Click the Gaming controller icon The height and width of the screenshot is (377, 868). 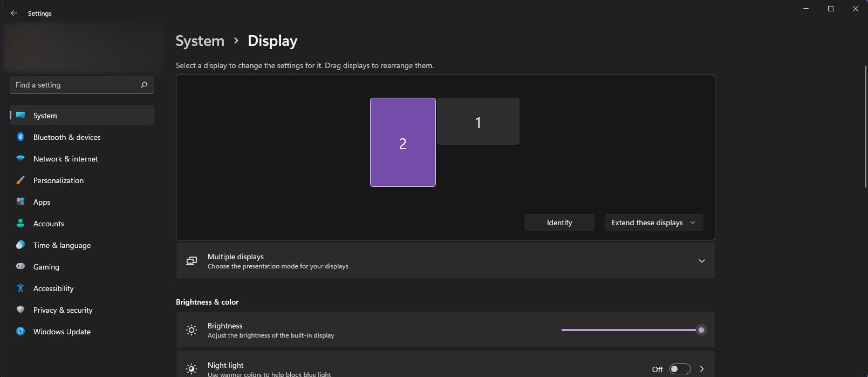[x=20, y=266]
